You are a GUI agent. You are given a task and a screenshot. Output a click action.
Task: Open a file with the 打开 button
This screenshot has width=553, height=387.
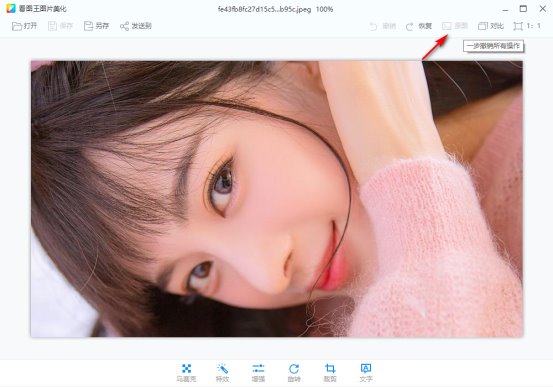point(24,26)
